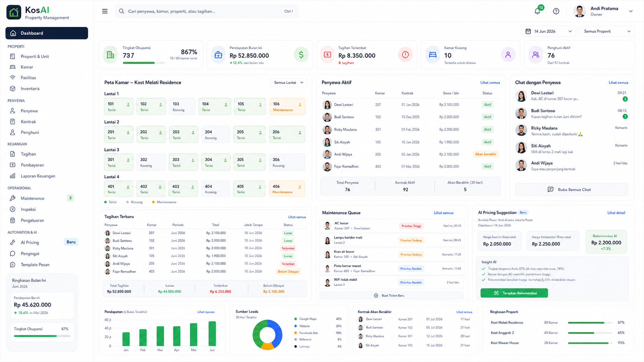Click Buka Semua Chat button
This screenshot has width=644, height=362.
(572, 189)
